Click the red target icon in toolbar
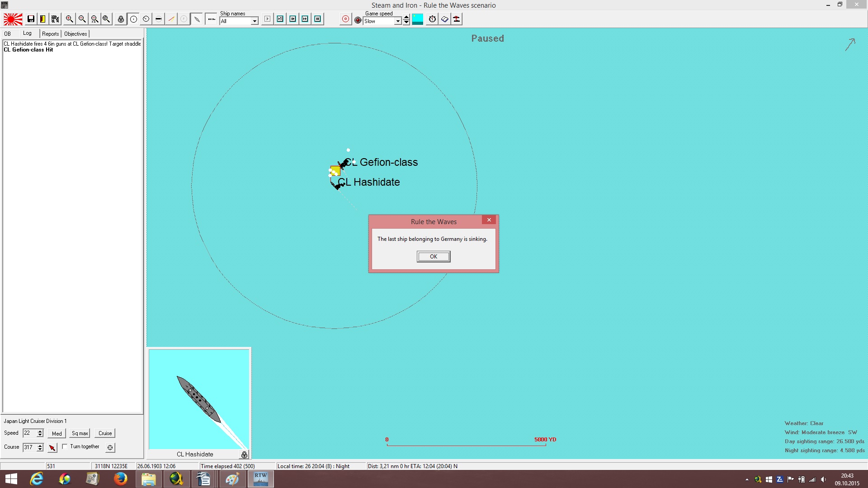This screenshot has width=868, height=488. 345,19
